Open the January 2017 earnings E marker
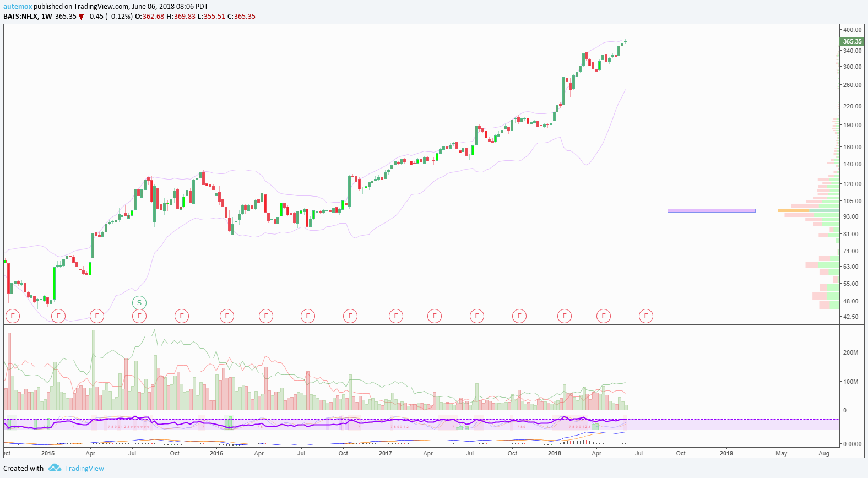 (x=395, y=316)
